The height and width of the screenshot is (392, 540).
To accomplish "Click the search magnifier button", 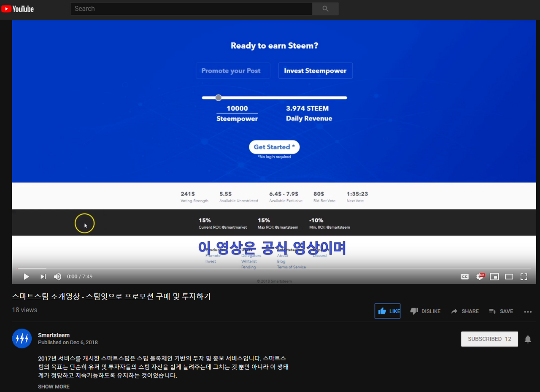I will click(x=325, y=9).
